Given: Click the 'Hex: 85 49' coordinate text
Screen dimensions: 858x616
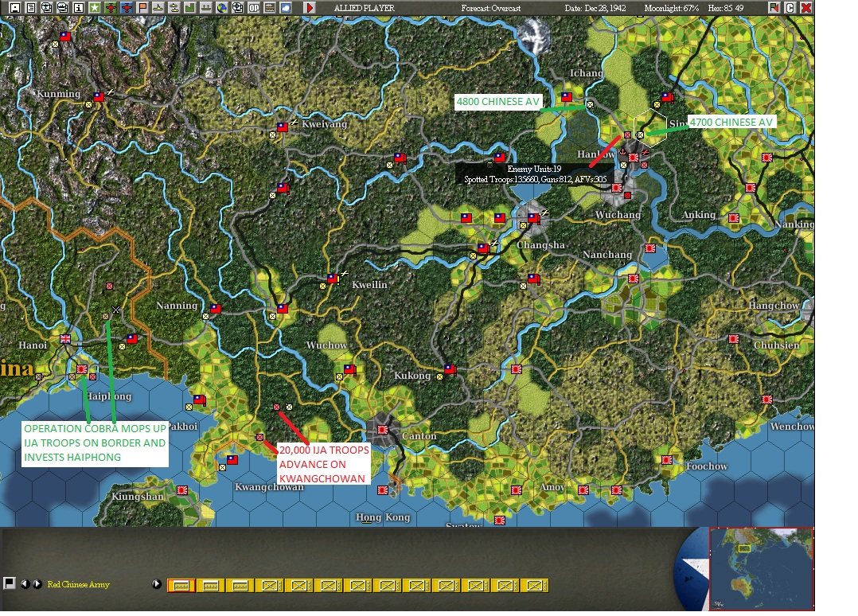Looking at the screenshot, I should click(726, 8).
